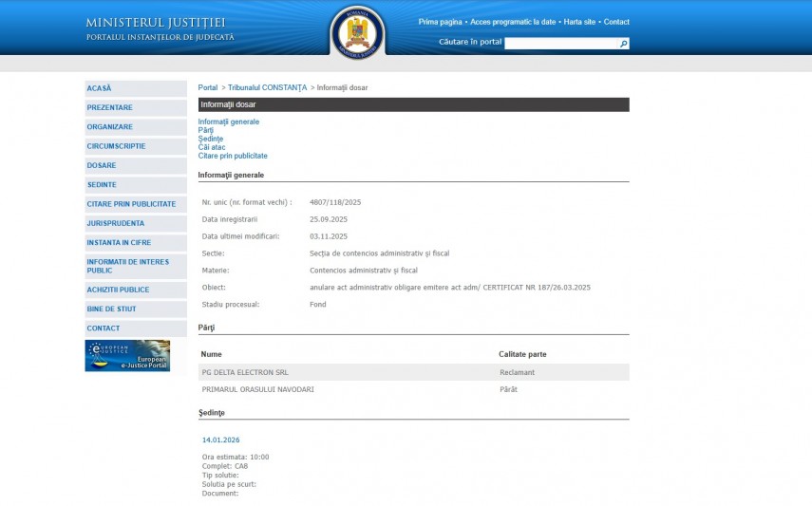Click the top Contact header link
The width and height of the screenshot is (812, 506).
[616, 22]
